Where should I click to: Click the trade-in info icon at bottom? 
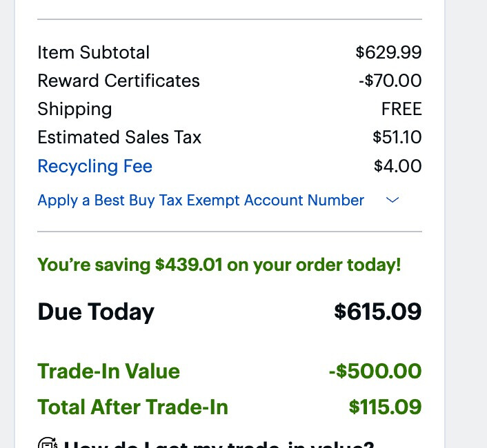(x=47, y=443)
